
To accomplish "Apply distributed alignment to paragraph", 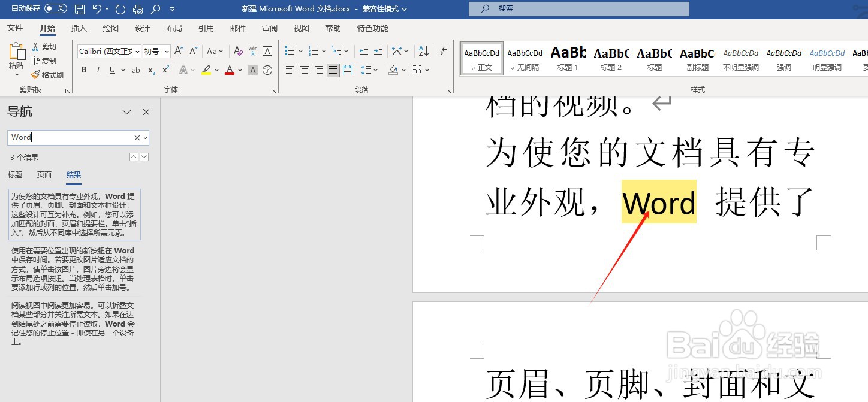I will [348, 71].
